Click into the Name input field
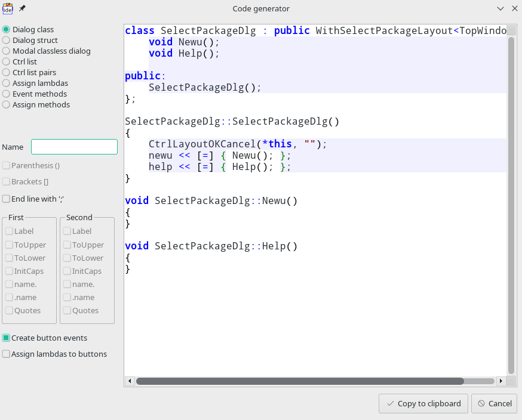This screenshot has height=420, width=522. 74,147
